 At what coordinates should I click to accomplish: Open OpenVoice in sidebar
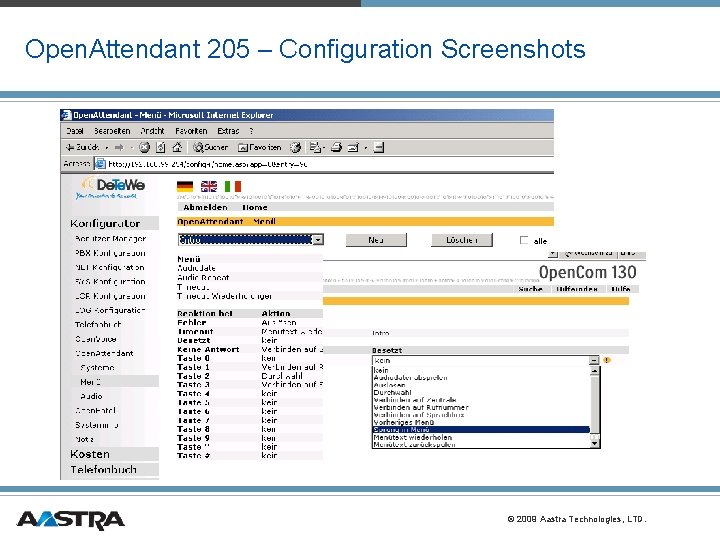[96, 339]
